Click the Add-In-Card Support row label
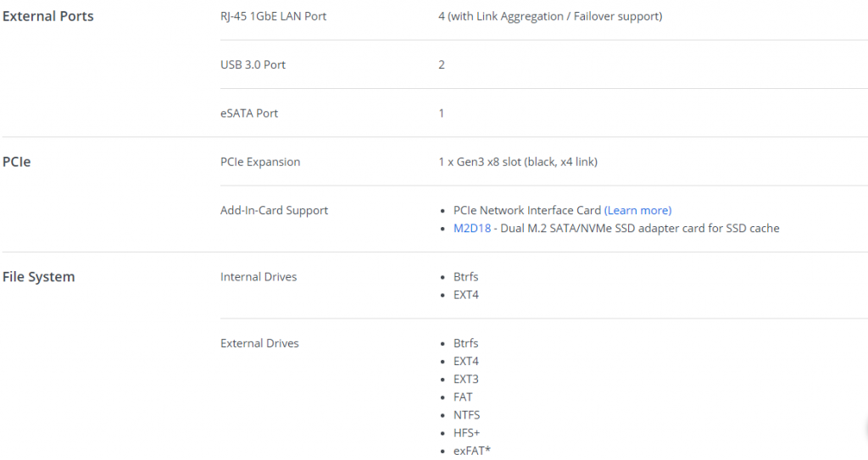This screenshot has width=868, height=460. [x=274, y=210]
